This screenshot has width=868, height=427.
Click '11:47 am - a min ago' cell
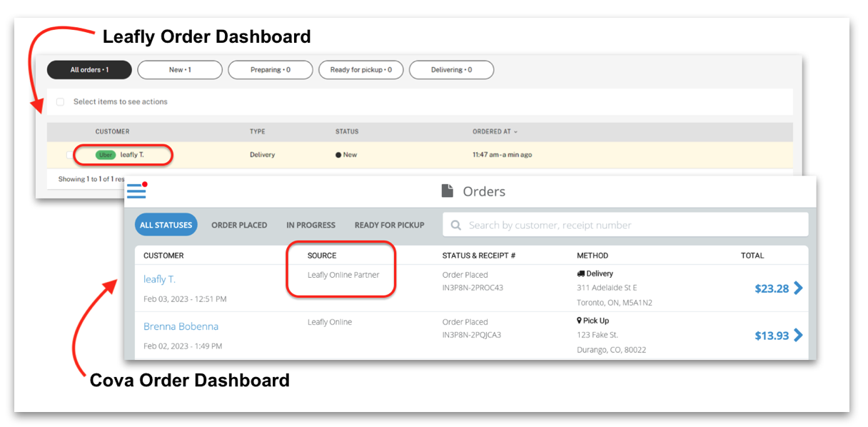pos(502,155)
